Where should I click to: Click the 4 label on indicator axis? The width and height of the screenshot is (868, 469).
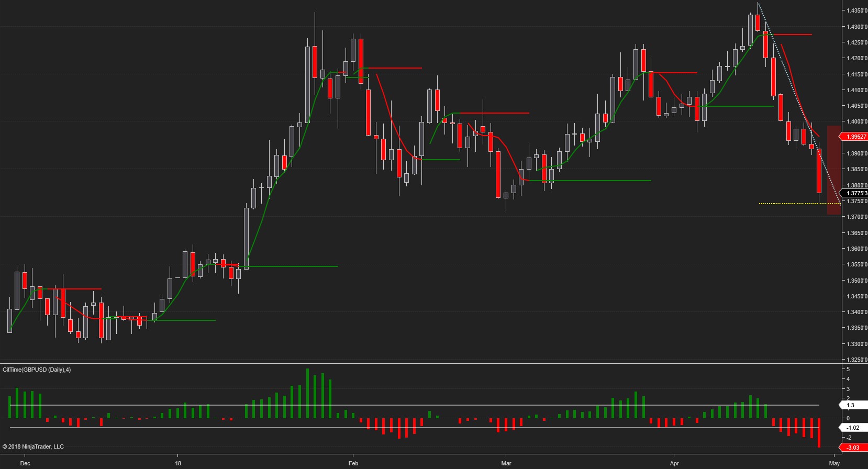848,379
